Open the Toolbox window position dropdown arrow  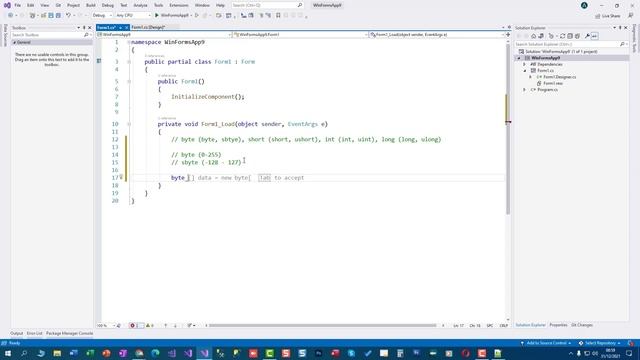[x=79, y=28]
